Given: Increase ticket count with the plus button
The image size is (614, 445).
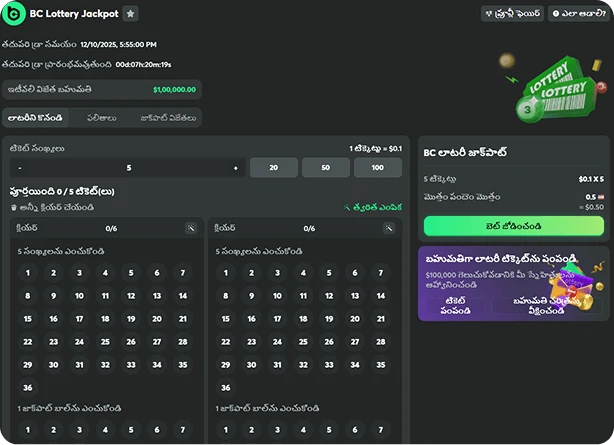Looking at the screenshot, I should point(235,167).
